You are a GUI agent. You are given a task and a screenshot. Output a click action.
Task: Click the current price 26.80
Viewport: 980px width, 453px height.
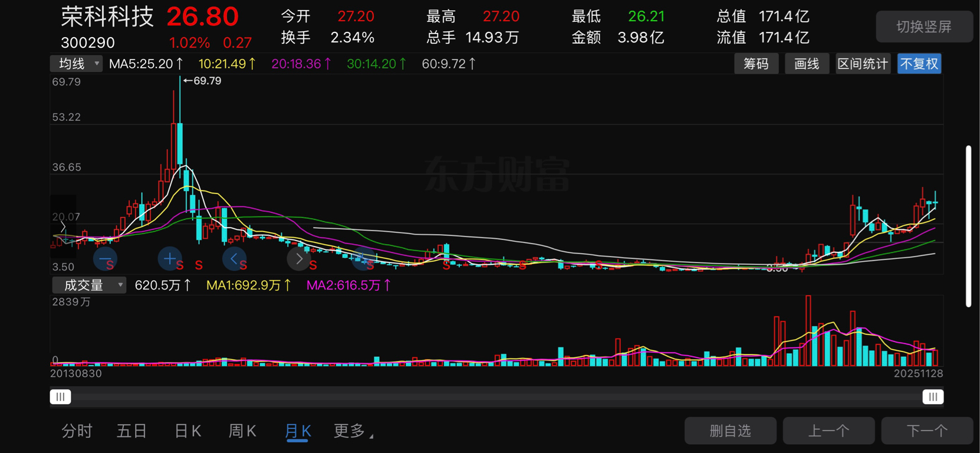coord(202,17)
